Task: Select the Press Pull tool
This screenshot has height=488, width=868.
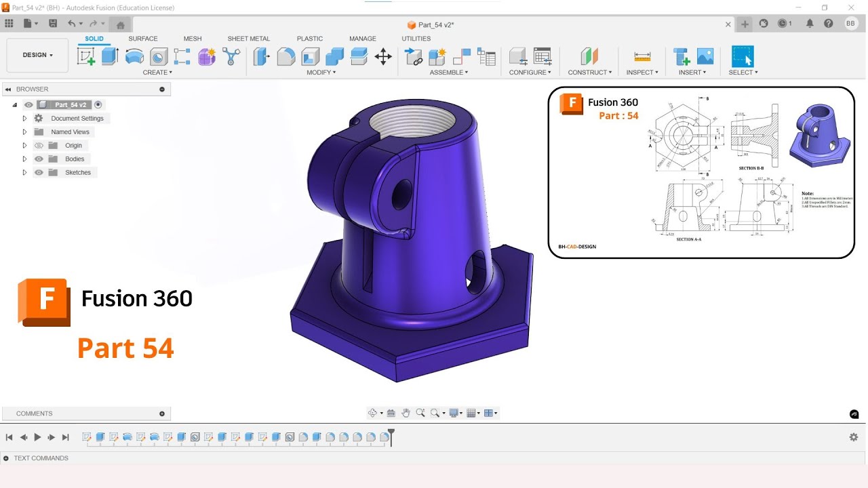Action: (261, 57)
